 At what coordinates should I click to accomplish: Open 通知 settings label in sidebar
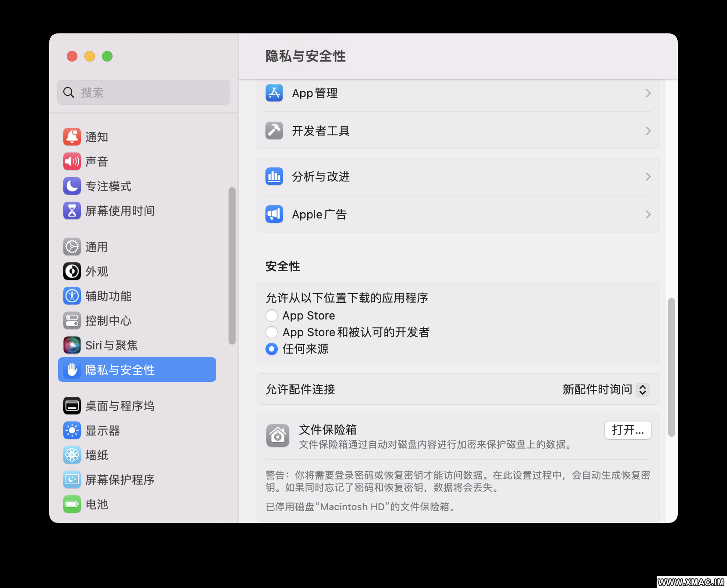click(97, 137)
